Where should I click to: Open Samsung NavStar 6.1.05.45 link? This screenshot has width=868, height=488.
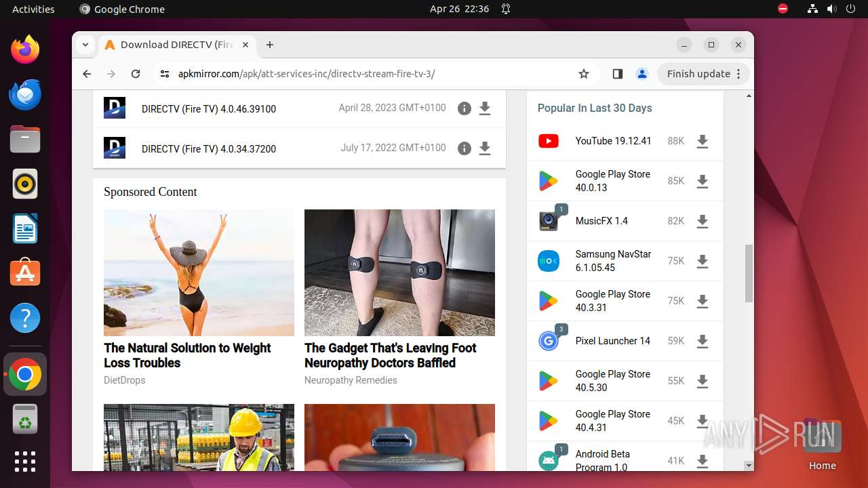613,261
